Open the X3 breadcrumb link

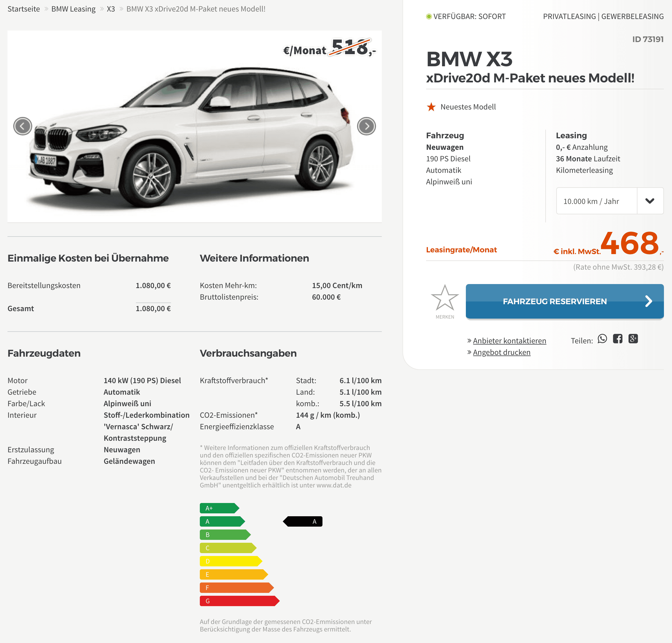(111, 9)
